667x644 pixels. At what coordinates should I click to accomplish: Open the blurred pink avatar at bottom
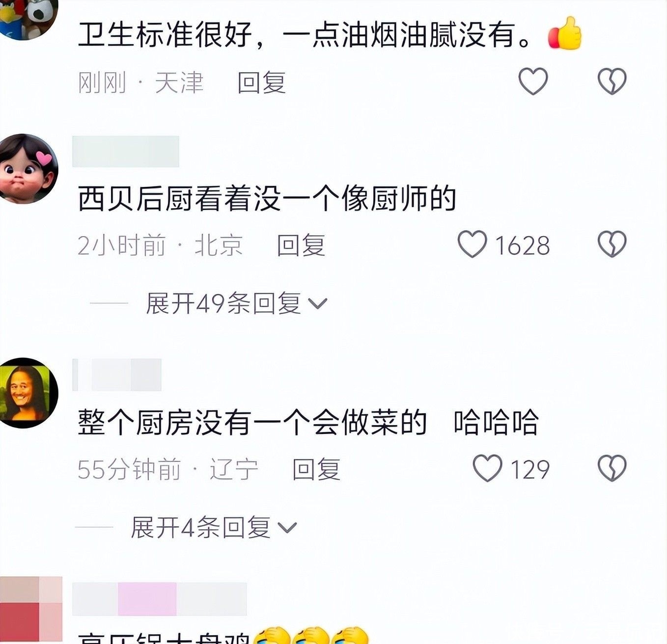click(x=31, y=610)
